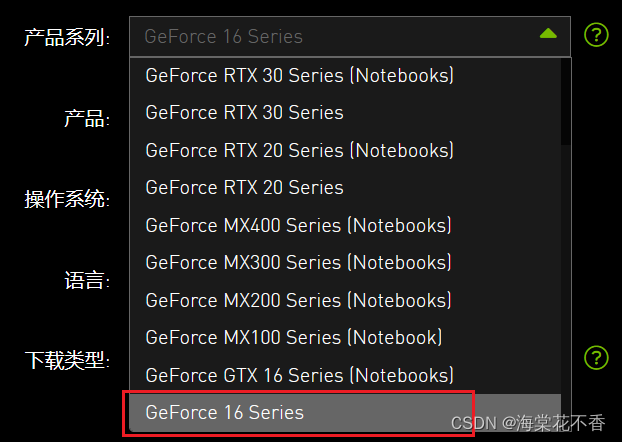
Task: Pick GeForce MX400 Series (Notebooks)
Action: coord(298,225)
